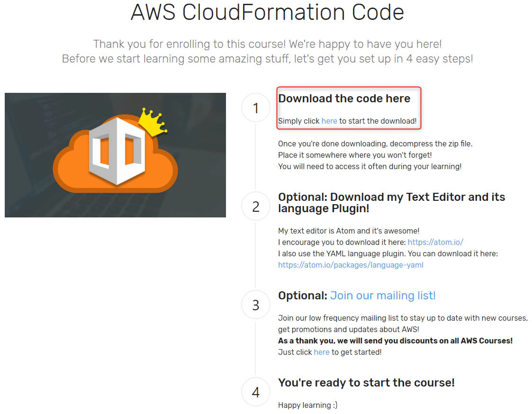The width and height of the screenshot is (532, 414).
Task: Click the step 2 circle number icon
Action: (x=256, y=207)
